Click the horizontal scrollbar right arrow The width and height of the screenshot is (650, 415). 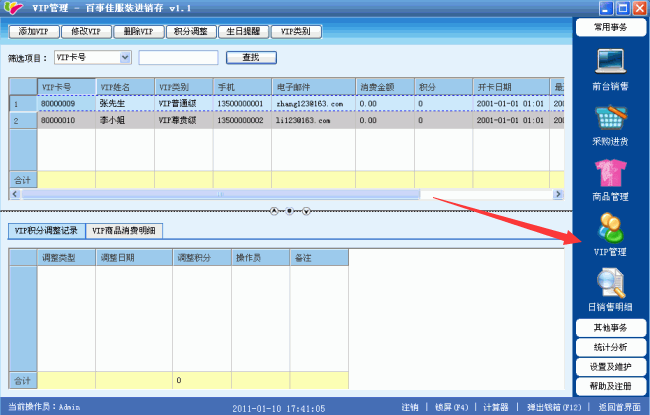coord(558,194)
